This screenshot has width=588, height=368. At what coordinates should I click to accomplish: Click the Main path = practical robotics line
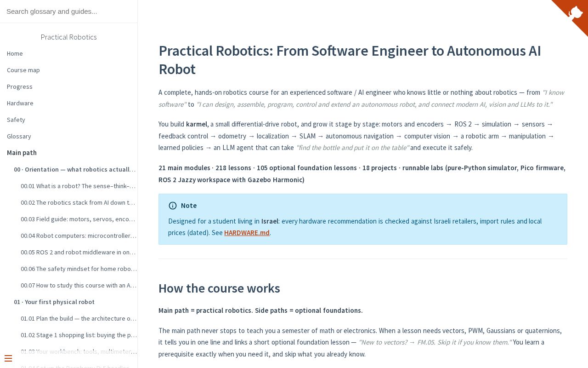click(x=260, y=310)
